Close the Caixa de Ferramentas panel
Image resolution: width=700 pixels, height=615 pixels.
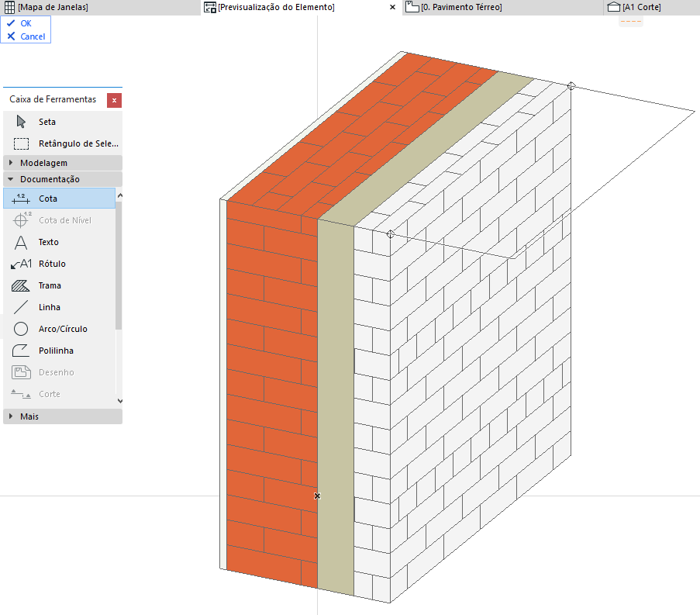pyautogui.click(x=114, y=100)
